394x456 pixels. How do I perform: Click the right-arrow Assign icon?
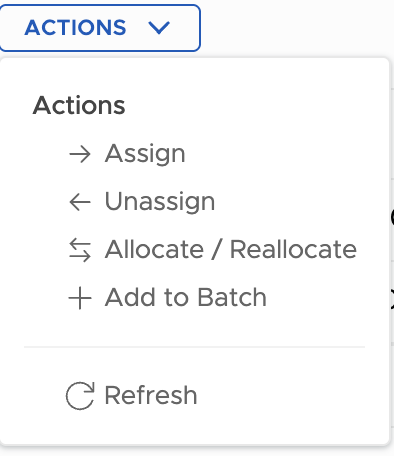pyautogui.click(x=80, y=154)
